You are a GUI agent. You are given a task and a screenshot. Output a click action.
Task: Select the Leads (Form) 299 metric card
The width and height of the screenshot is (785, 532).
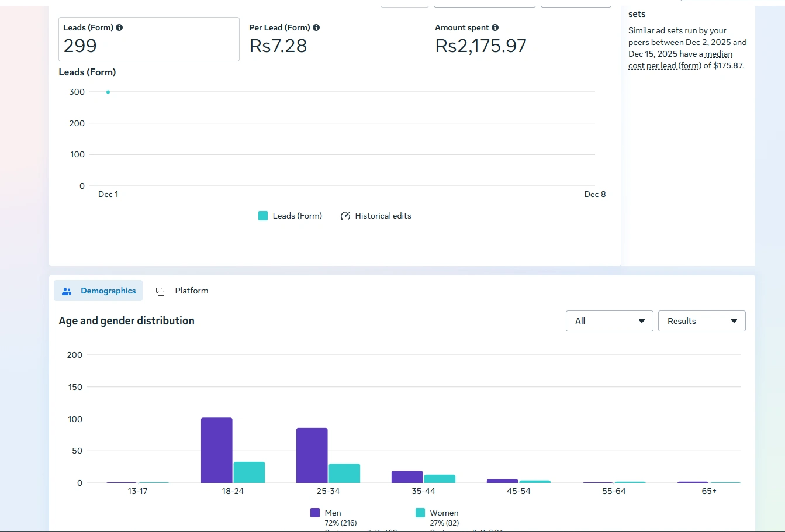(x=148, y=39)
